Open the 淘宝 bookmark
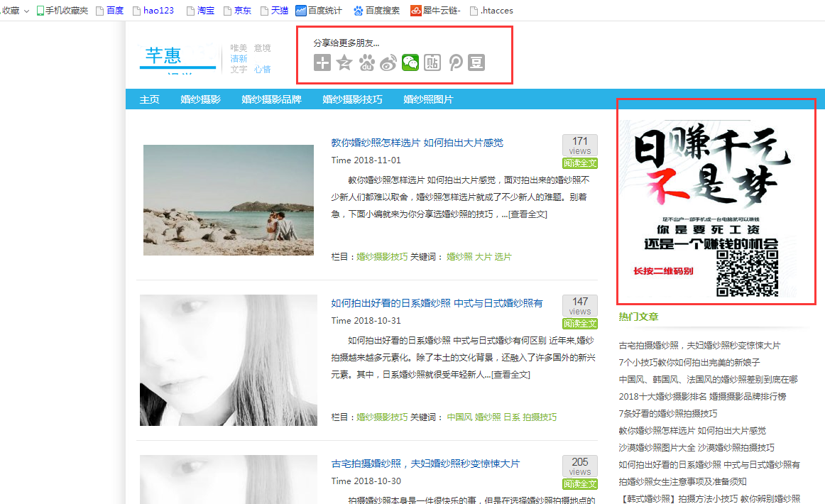This screenshot has width=825, height=504. tap(200, 11)
